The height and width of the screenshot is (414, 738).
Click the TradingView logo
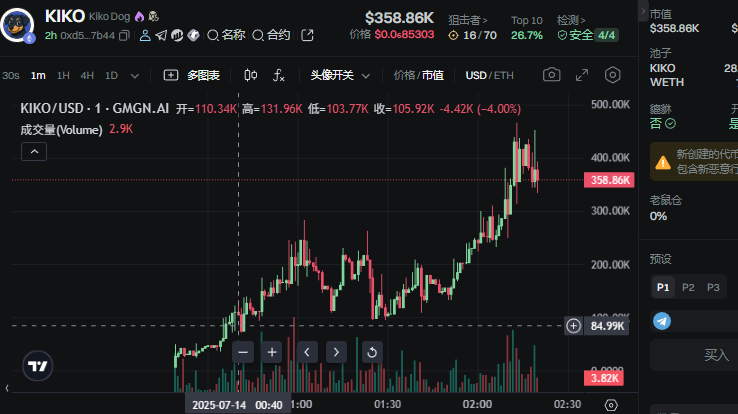point(38,366)
